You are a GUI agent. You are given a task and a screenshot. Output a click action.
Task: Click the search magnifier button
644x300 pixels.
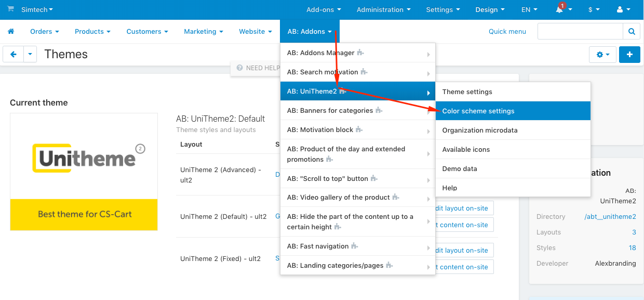pos(632,31)
